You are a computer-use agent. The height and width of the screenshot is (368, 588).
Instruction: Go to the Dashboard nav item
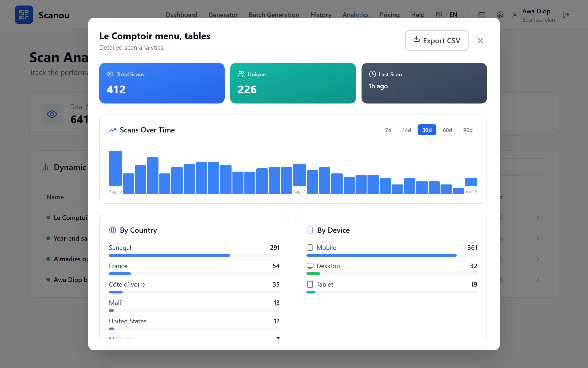(181, 15)
